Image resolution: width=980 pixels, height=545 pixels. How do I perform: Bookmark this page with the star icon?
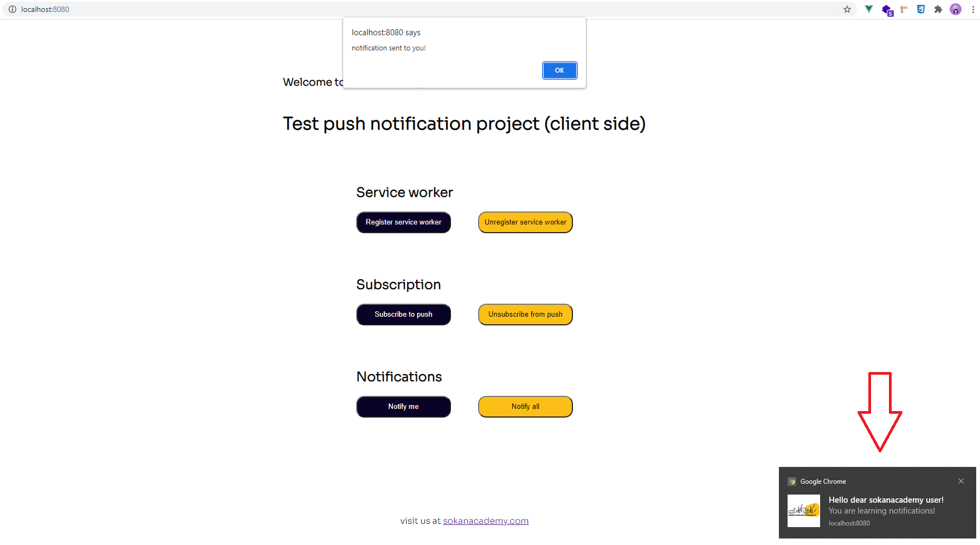847,9
